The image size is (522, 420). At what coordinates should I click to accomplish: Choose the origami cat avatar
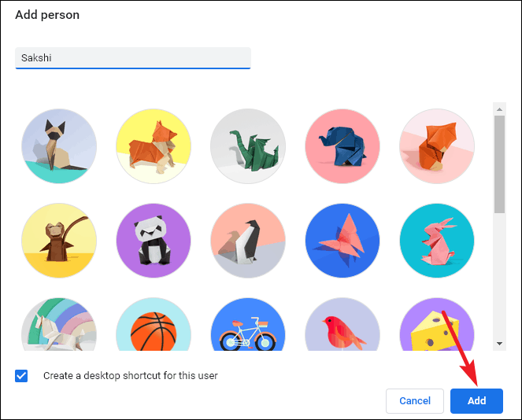(x=59, y=146)
